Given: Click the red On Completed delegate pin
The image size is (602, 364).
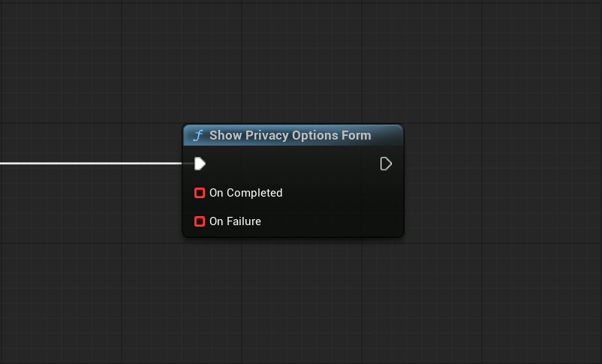Looking at the screenshot, I should point(200,193).
